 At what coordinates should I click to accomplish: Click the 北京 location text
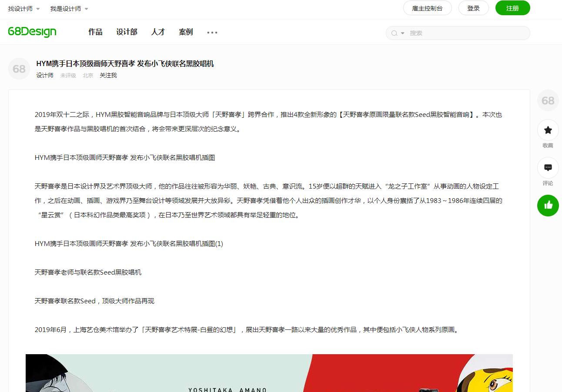tap(88, 75)
